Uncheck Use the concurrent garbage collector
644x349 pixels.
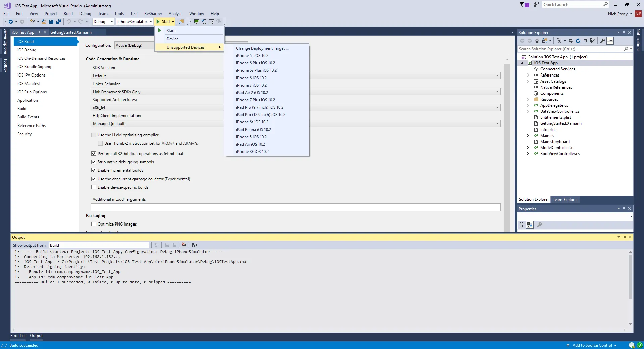(x=94, y=179)
